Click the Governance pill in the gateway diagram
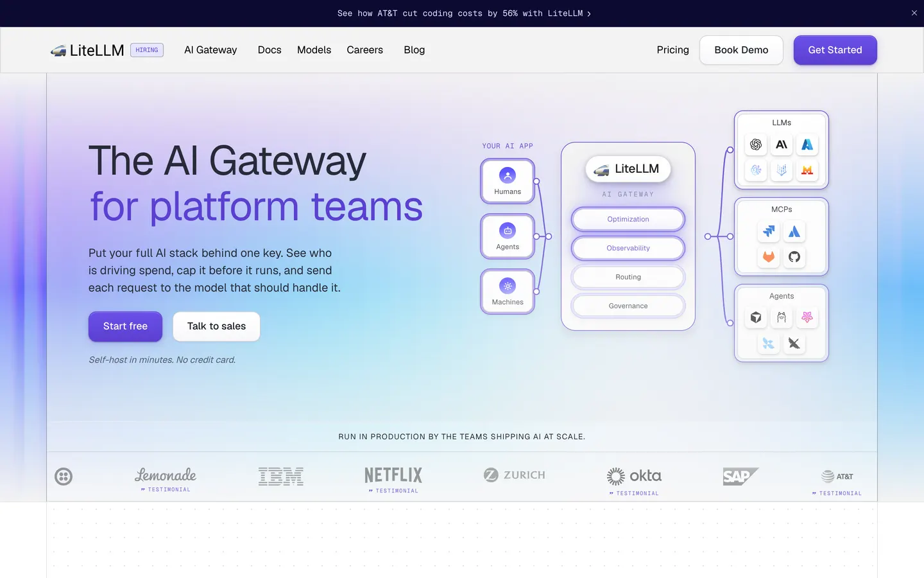Image resolution: width=924 pixels, height=578 pixels. (628, 306)
